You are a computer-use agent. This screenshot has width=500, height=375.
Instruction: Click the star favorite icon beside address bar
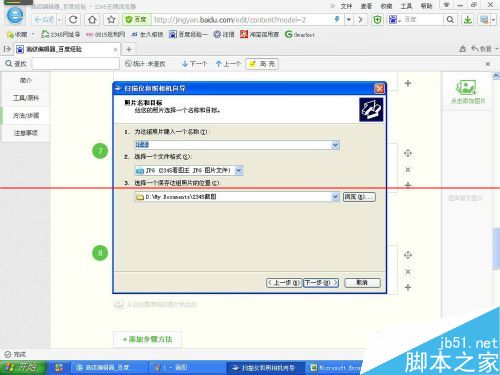(x=111, y=20)
